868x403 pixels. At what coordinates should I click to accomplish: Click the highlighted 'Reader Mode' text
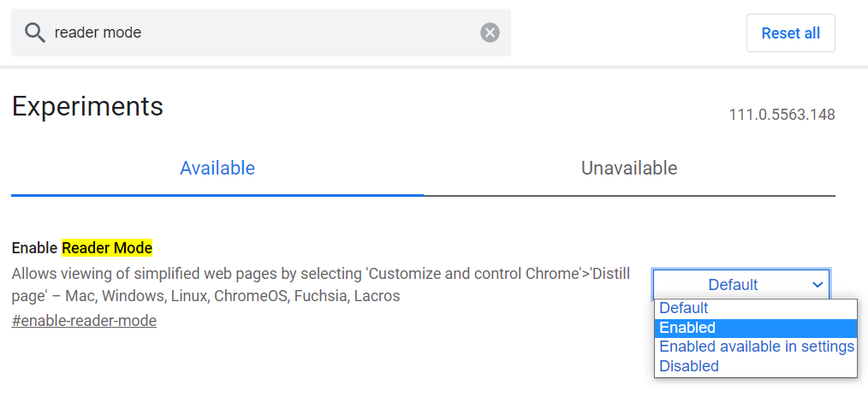(x=107, y=248)
